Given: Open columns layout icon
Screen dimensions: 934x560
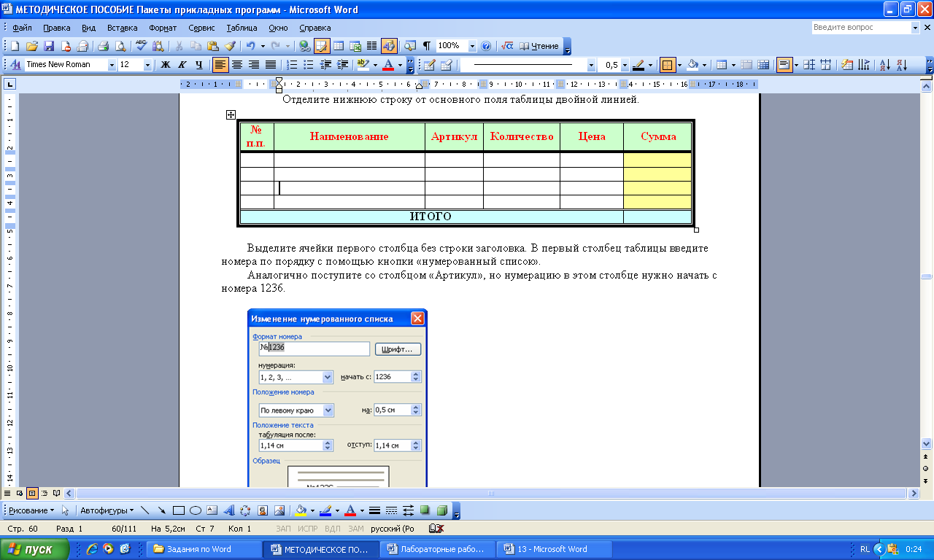Looking at the screenshot, I should click(371, 46).
